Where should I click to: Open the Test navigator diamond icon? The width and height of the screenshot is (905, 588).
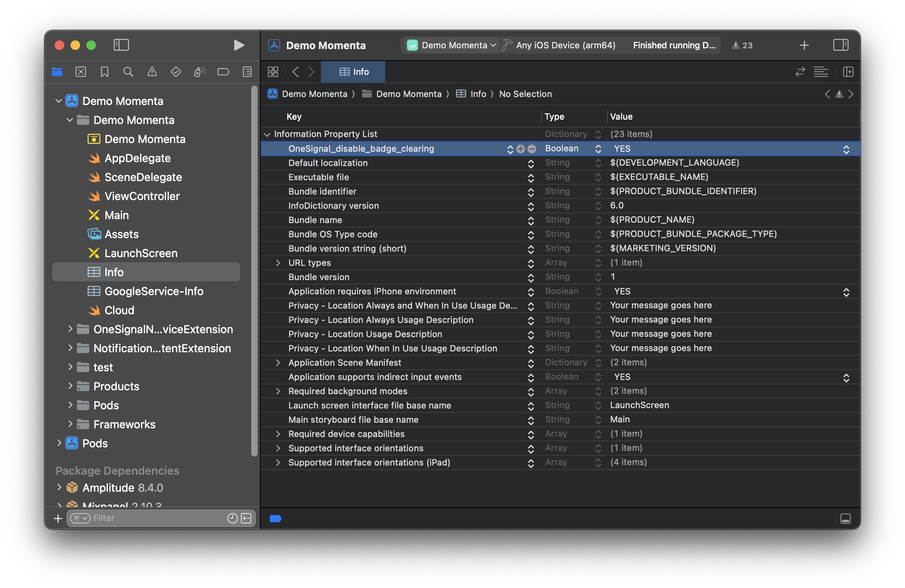pos(176,72)
